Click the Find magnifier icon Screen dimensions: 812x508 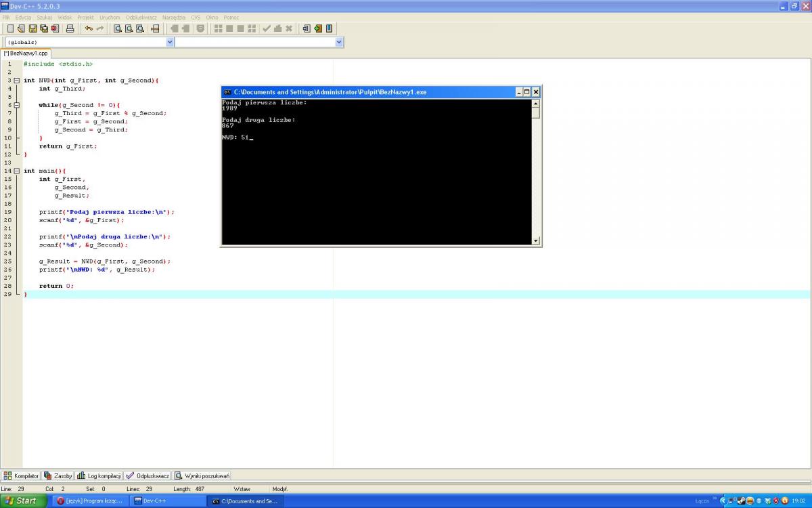click(x=118, y=28)
